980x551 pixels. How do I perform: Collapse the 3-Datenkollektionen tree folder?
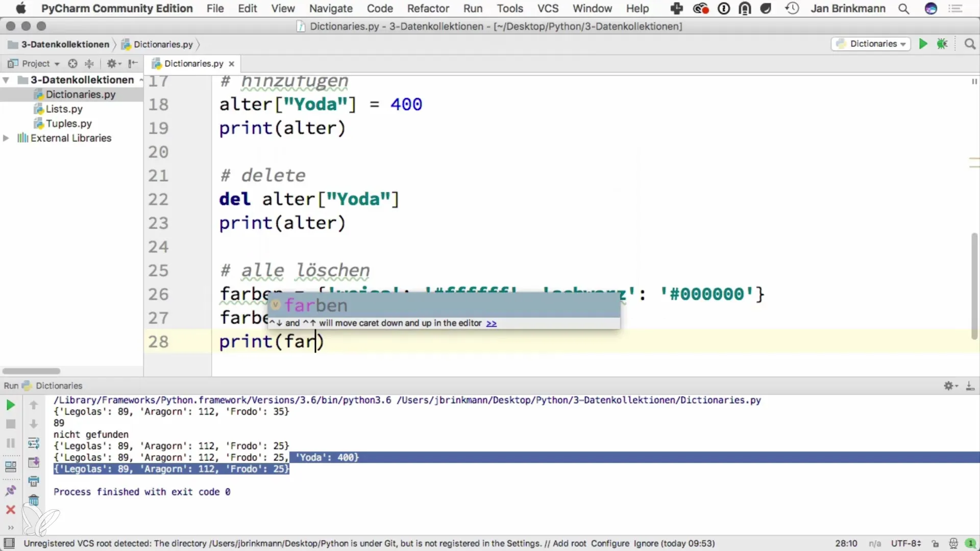point(6,80)
